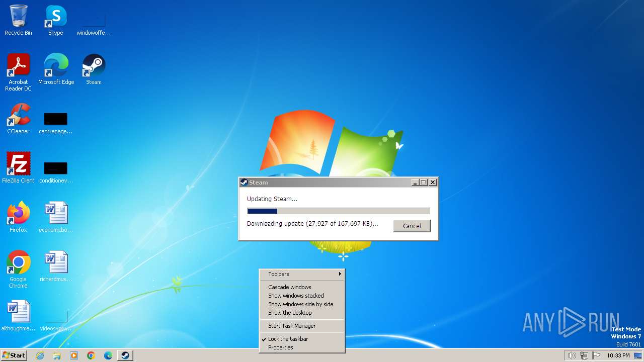This screenshot has height=362, width=644.
Task: Toggle Lock the taskbar option
Action: click(x=302, y=339)
